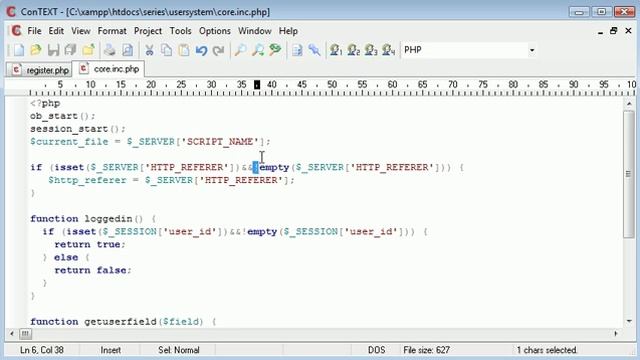
Task: Open the File menu
Action: click(34, 31)
